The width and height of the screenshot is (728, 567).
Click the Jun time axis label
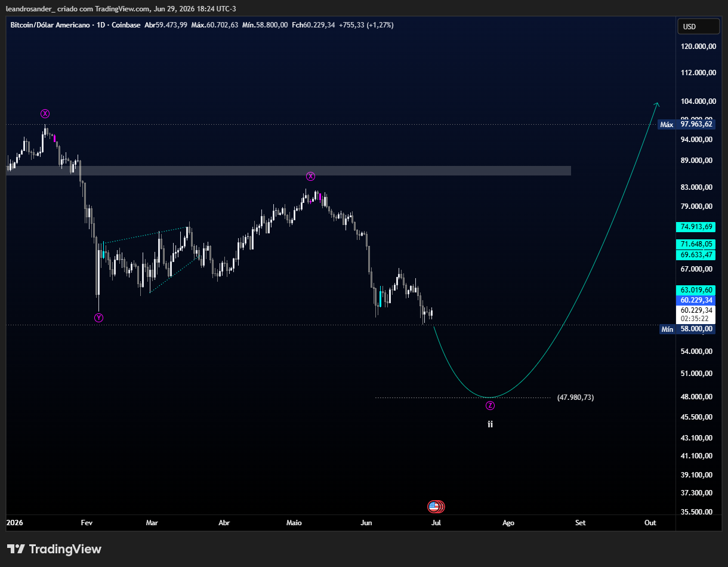(366, 523)
